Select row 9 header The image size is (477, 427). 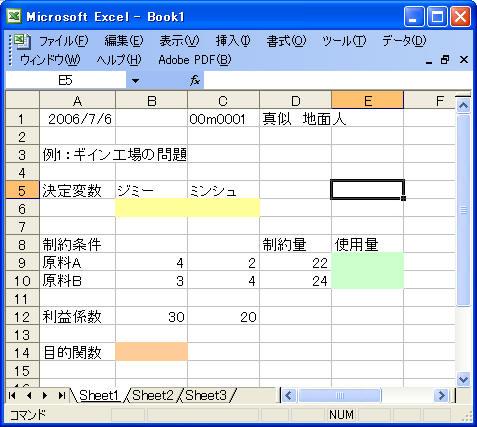point(22,263)
